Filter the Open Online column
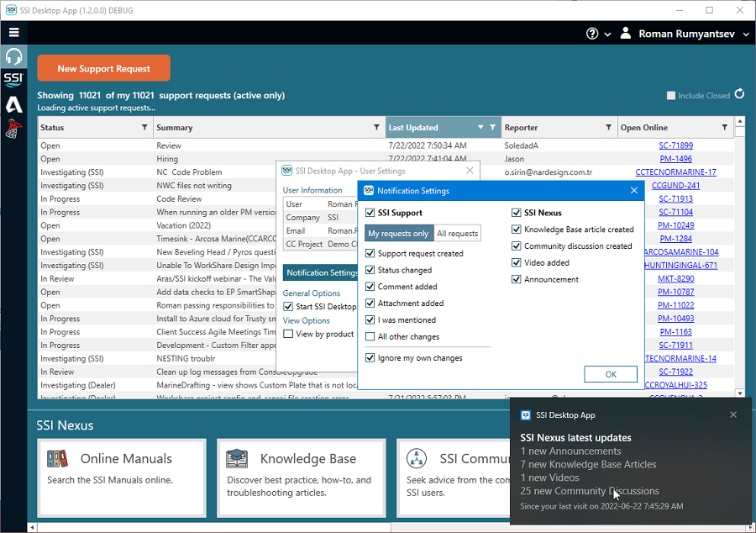 [x=724, y=127]
